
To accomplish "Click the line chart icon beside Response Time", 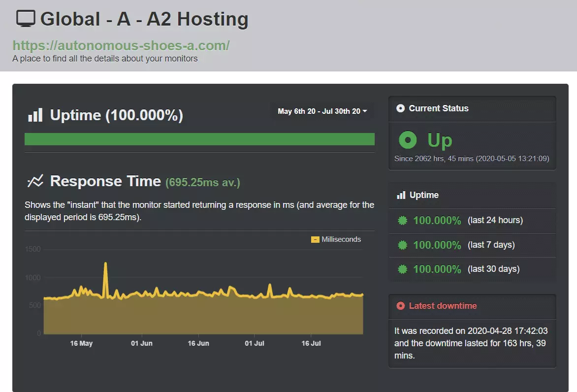I will [x=34, y=181].
